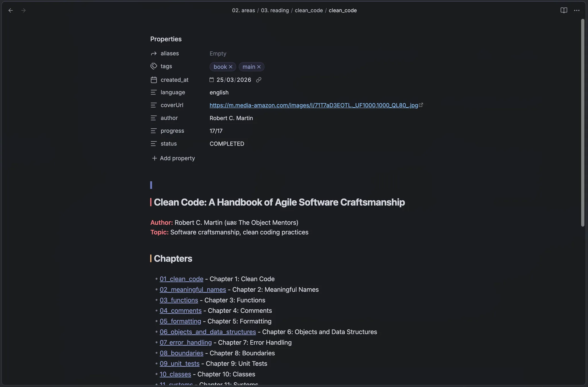Click the language property icon
The height and width of the screenshot is (387, 588).
(154, 92)
